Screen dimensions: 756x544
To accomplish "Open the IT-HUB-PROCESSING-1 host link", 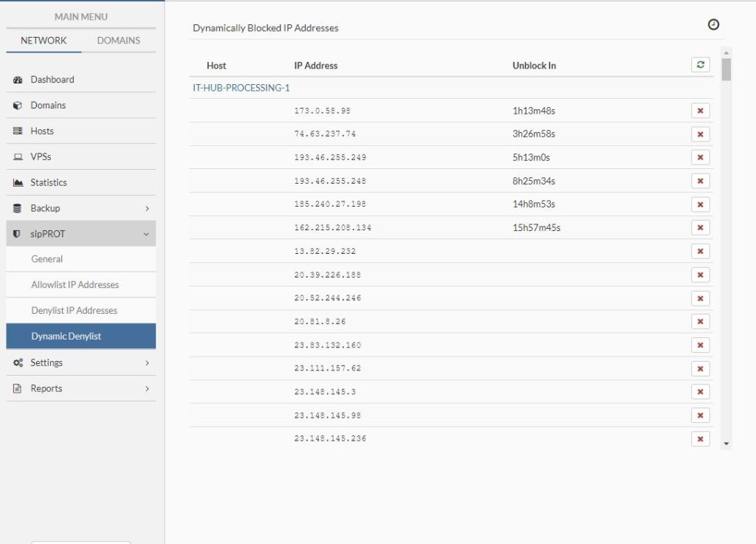I will pos(241,88).
